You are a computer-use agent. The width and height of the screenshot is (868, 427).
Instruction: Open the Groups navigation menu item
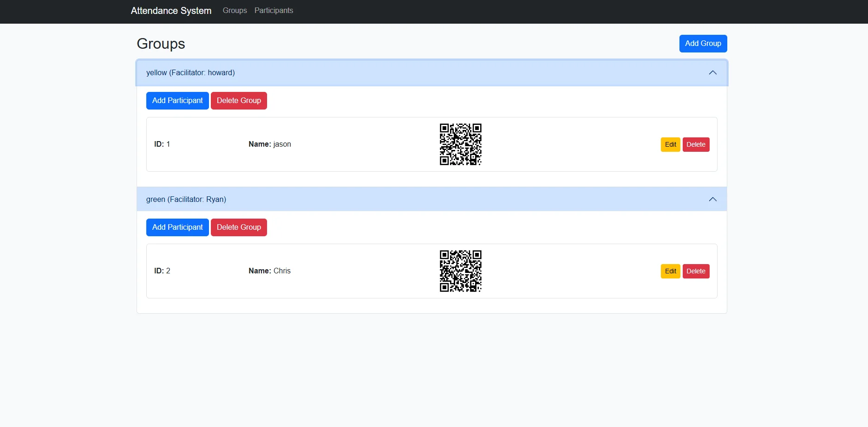(234, 10)
